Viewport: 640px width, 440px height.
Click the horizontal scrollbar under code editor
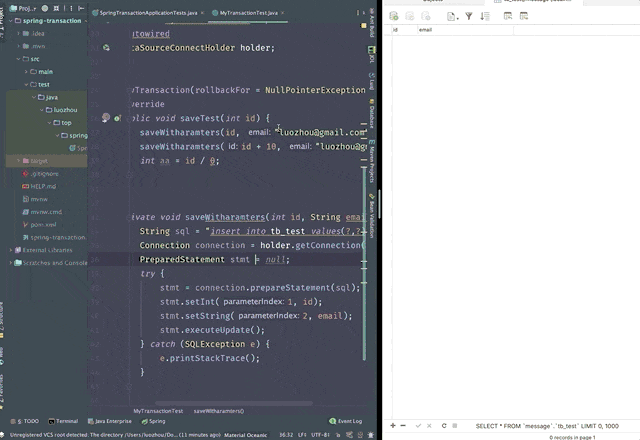(x=234, y=403)
